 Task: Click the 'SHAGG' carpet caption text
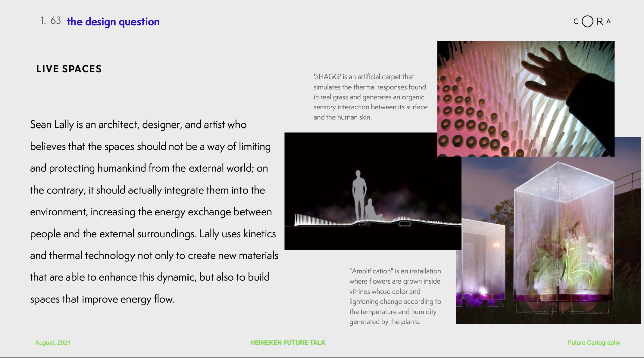(370, 97)
